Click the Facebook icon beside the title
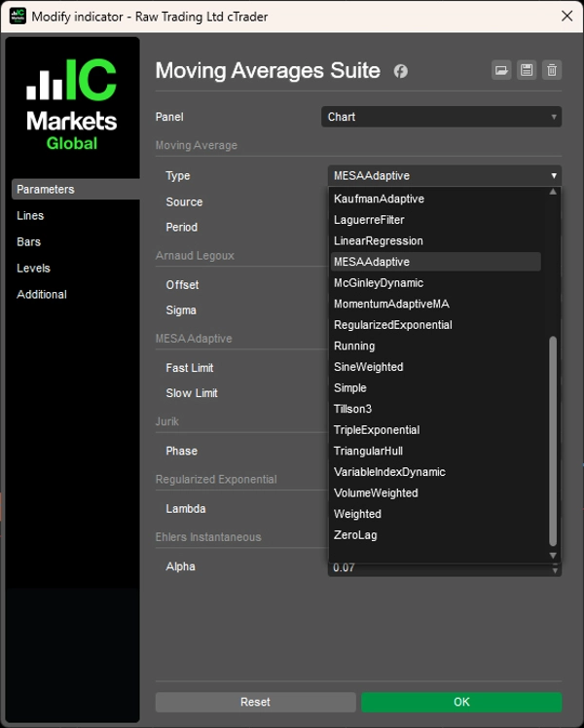Screen dimensions: 584x728 point(401,71)
